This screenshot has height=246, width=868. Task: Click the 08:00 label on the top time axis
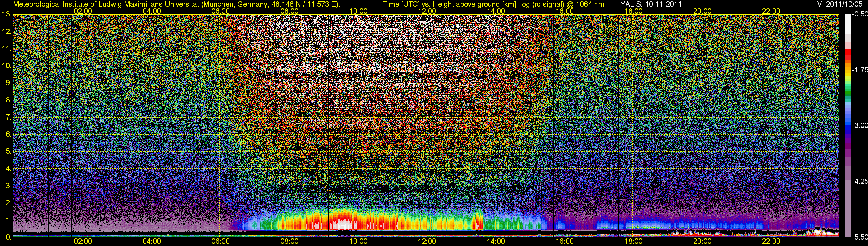click(289, 11)
